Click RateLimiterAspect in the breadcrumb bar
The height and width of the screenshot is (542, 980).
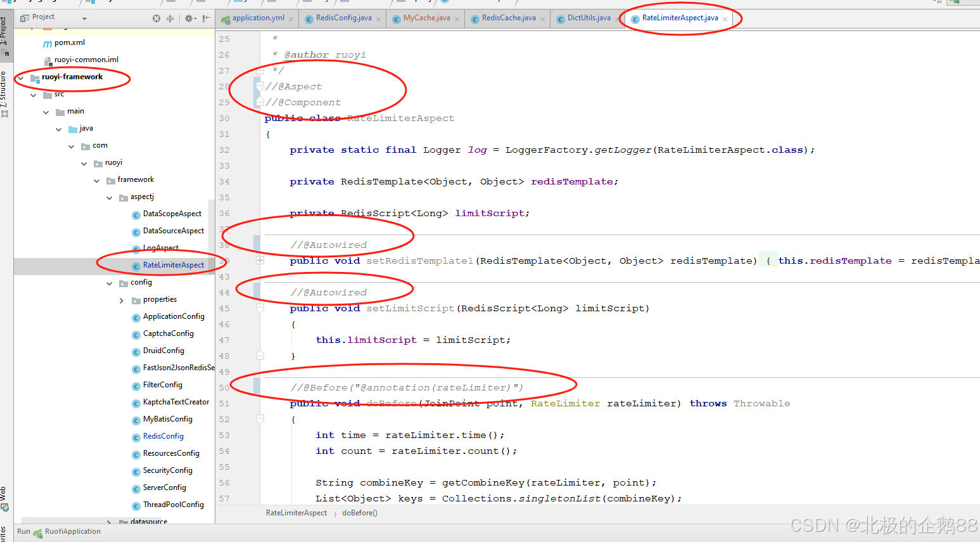(296, 513)
